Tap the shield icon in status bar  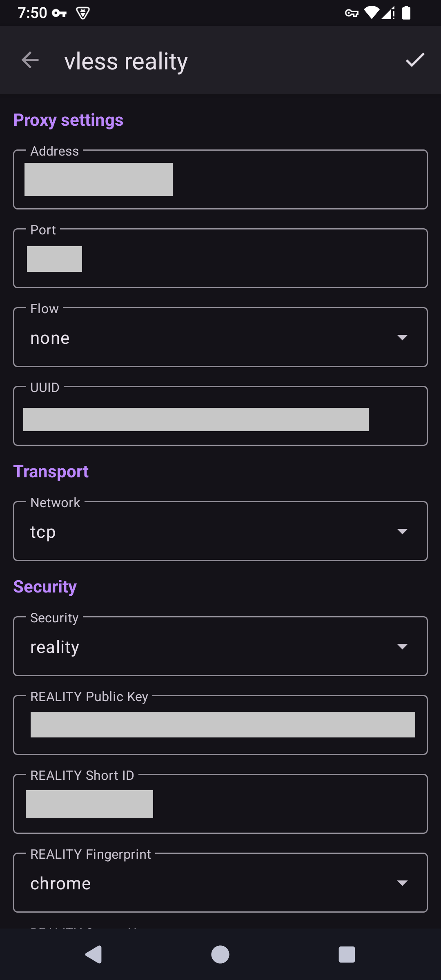pyautogui.click(x=83, y=13)
